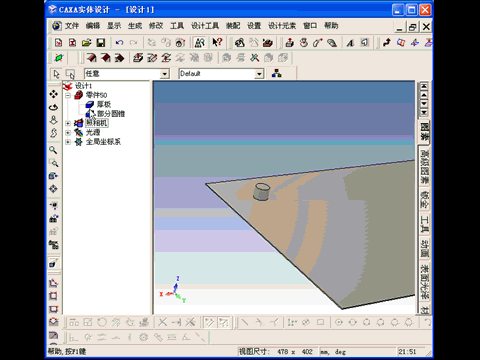Toggle the pressed perspective cube sidebar button
Screen dimensions: 480x360
(53, 263)
